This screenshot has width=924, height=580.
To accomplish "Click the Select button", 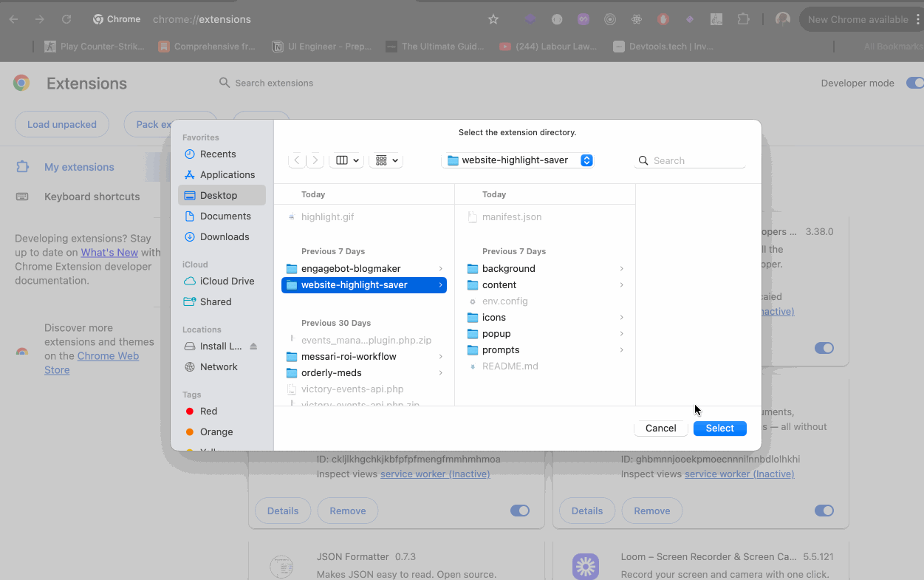I will (719, 429).
